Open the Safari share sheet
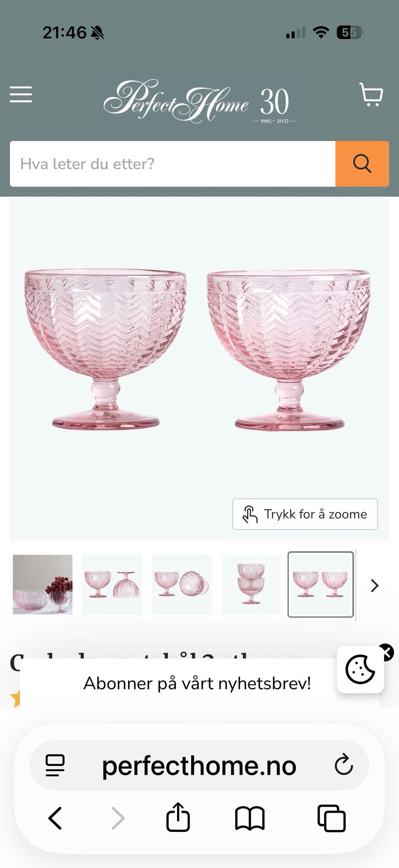 [178, 817]
